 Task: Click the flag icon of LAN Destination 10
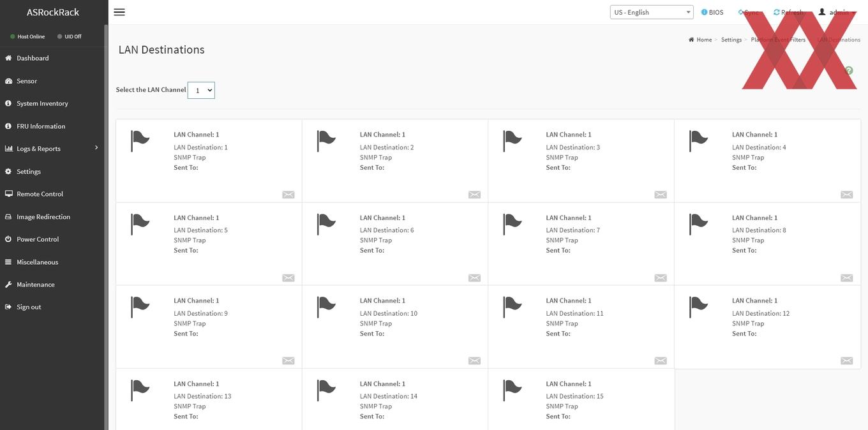click(326, 307)
